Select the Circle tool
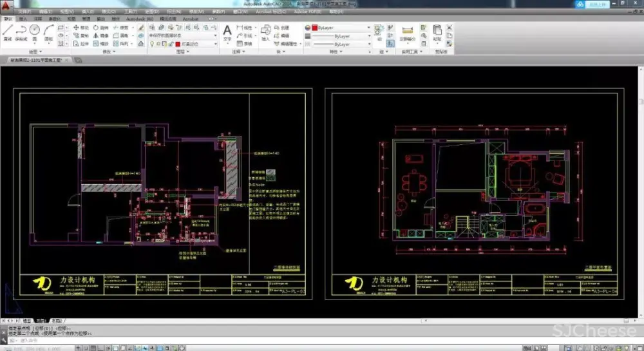 35,31
